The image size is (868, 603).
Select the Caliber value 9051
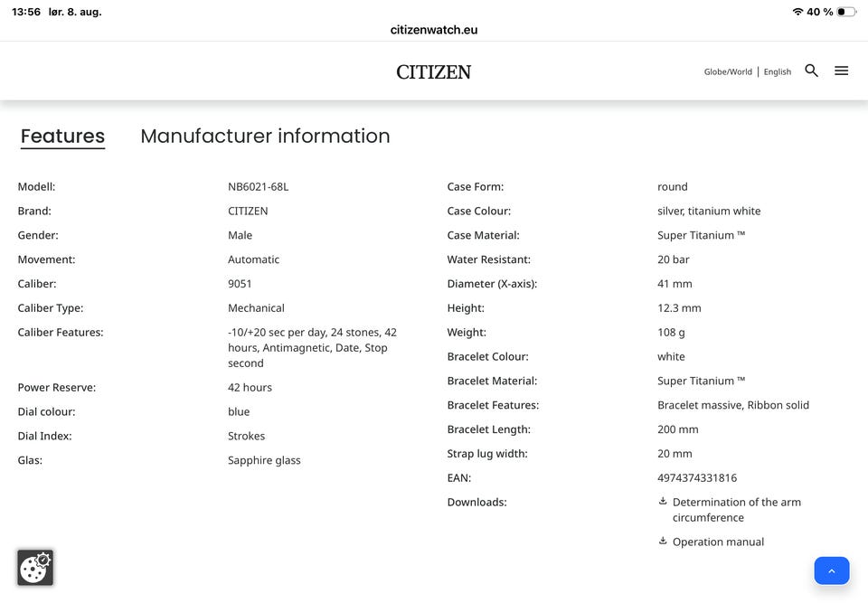coord(240,284)
